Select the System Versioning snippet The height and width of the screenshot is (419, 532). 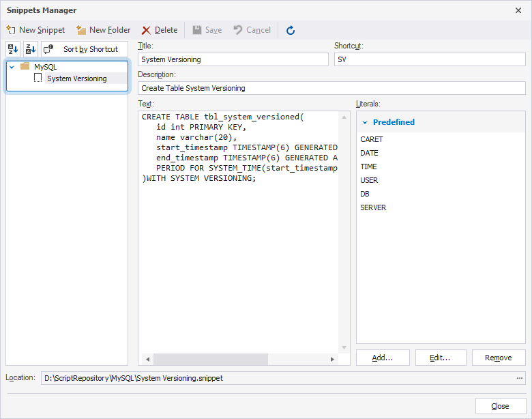tap(77, 78)
